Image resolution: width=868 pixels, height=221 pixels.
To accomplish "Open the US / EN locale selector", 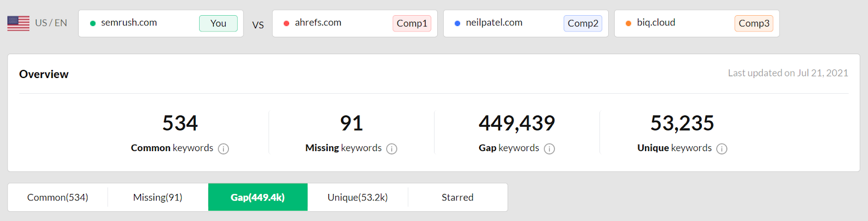I will click(x=37, y=23).
